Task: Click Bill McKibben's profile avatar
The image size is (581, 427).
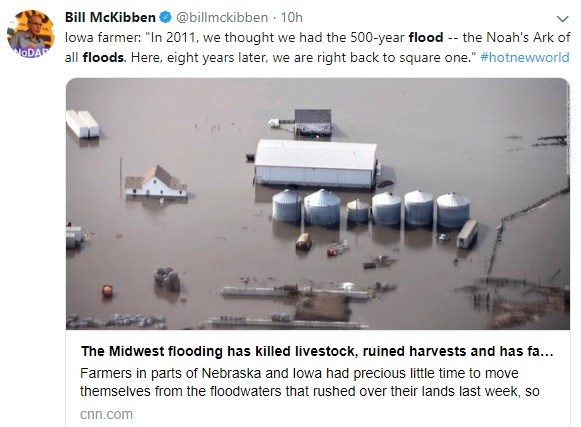Action: pyautogui.click(x=31, y=34)
